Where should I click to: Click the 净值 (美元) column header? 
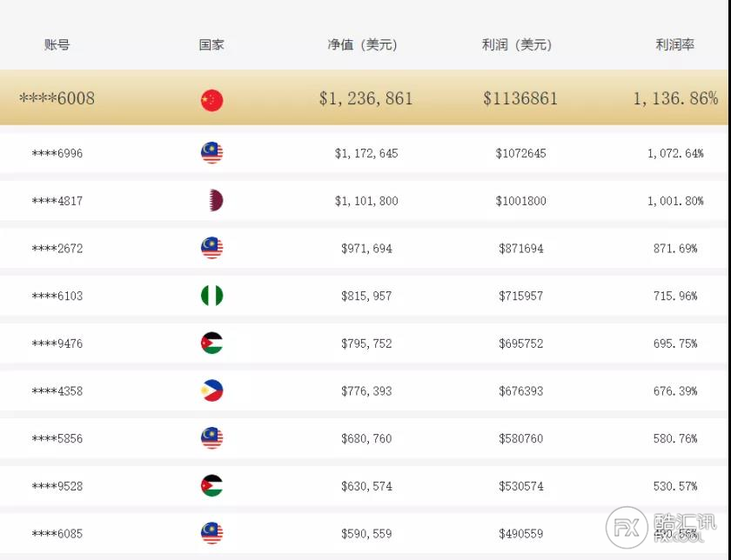click(x=362, y=44)
